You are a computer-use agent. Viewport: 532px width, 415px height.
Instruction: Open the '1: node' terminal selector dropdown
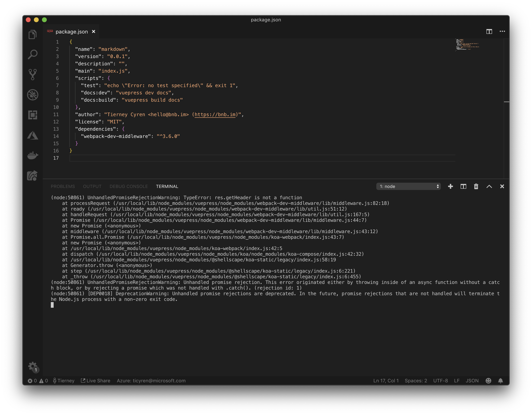click(408, 186)
